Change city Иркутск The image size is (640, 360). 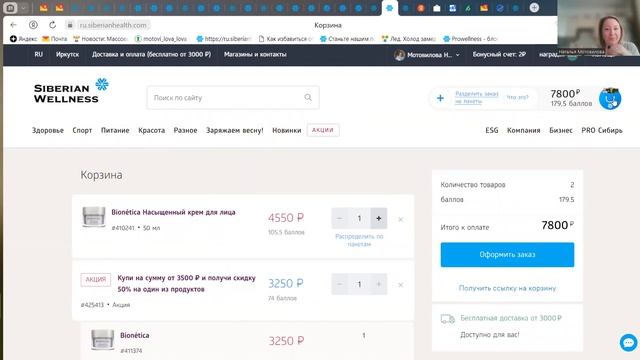pos(67,54)
